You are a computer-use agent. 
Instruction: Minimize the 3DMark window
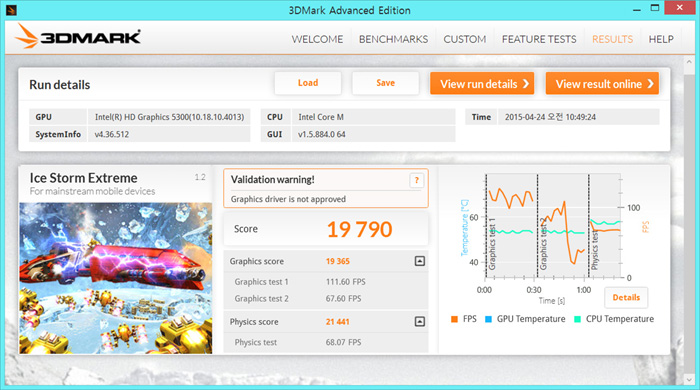(637, 9)
